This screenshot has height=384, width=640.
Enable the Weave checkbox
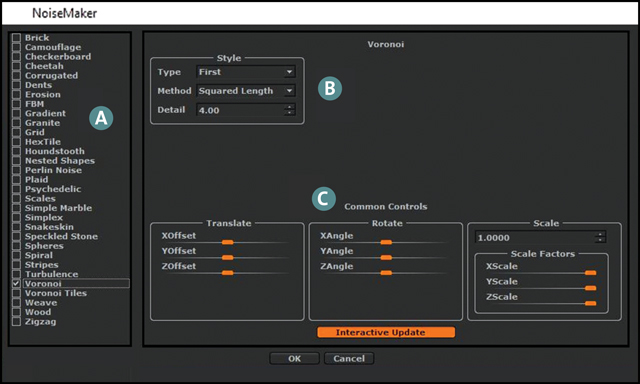[16, 302]
